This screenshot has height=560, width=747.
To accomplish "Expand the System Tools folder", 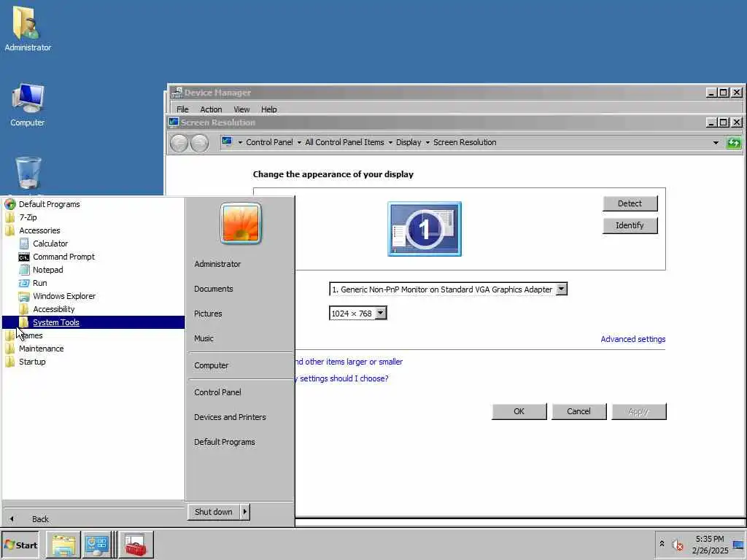I will 93,322.
